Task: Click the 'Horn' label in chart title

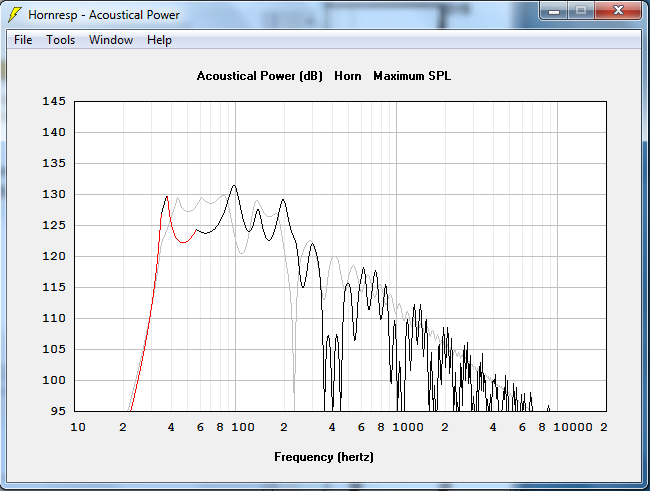Action: pos(348,76)
